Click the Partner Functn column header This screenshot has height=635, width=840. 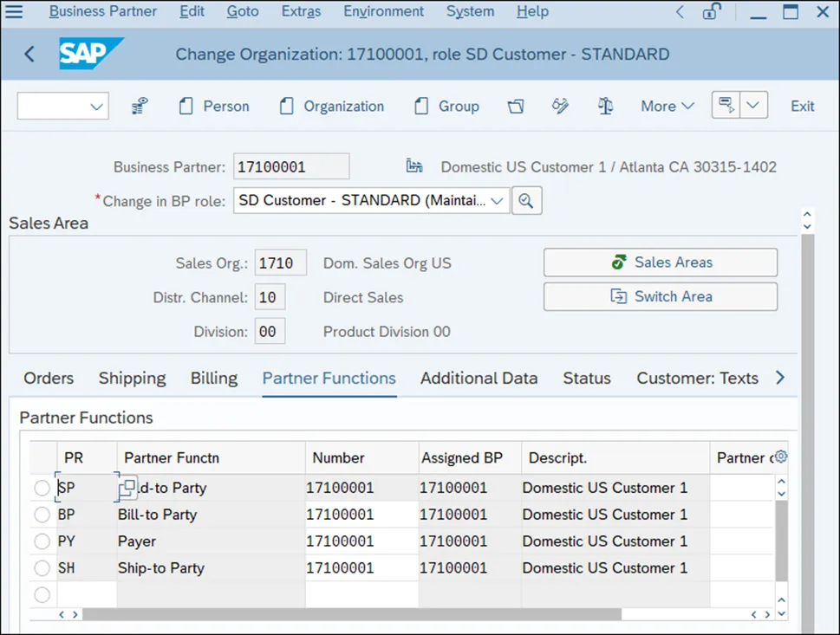click(x=211, y=457)
